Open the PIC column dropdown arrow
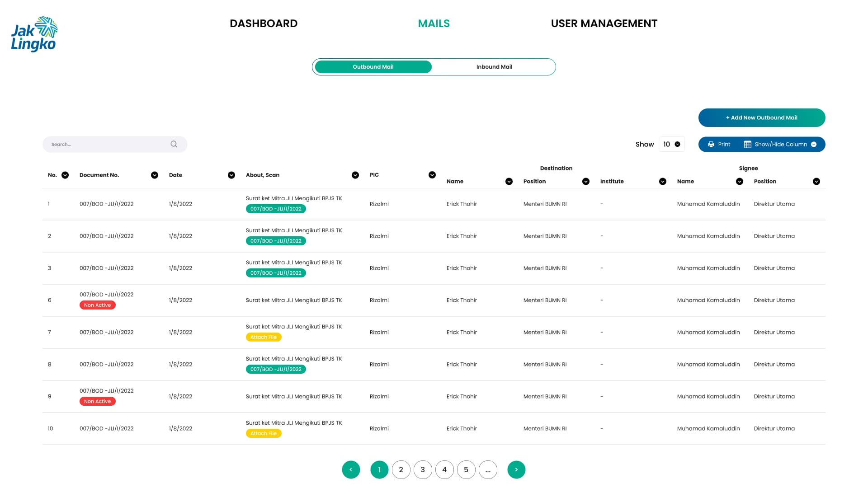 click(x=432, y=175)
